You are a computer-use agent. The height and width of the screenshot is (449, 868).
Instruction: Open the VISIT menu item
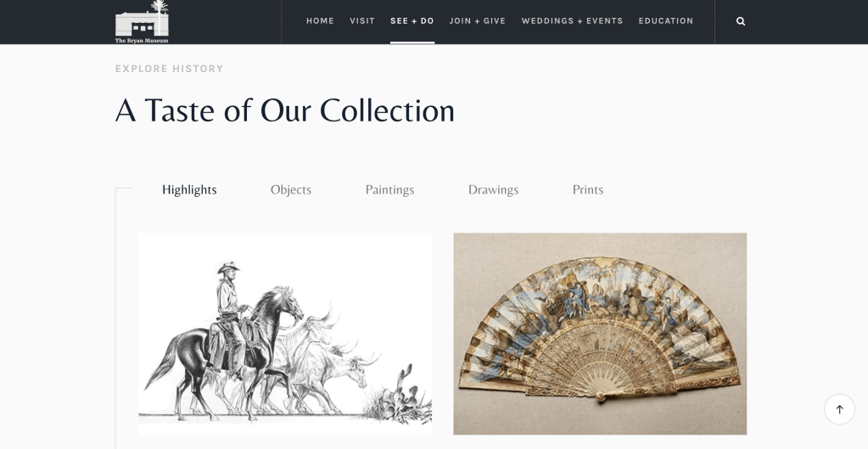[x=362, y=21]
